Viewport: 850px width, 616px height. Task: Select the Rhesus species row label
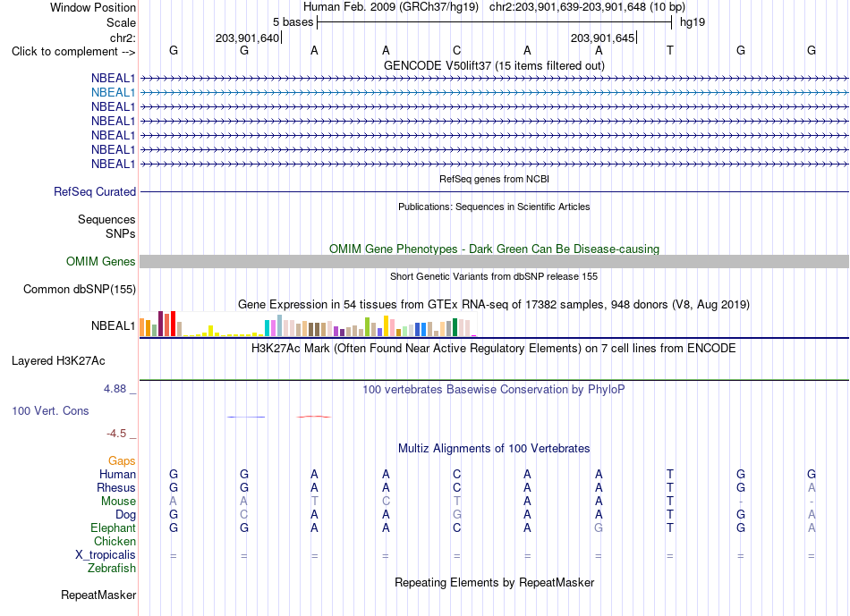tap(116, 488)
